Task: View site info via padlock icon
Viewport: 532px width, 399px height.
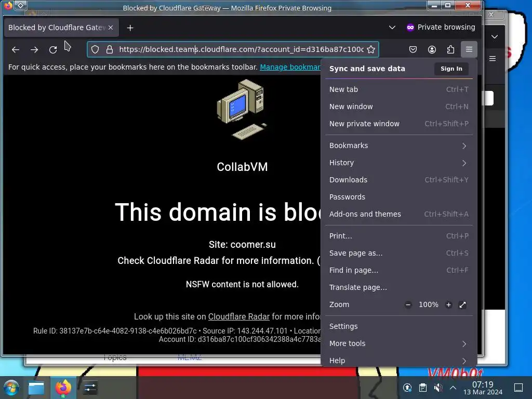Action: [x=110, y=49]
